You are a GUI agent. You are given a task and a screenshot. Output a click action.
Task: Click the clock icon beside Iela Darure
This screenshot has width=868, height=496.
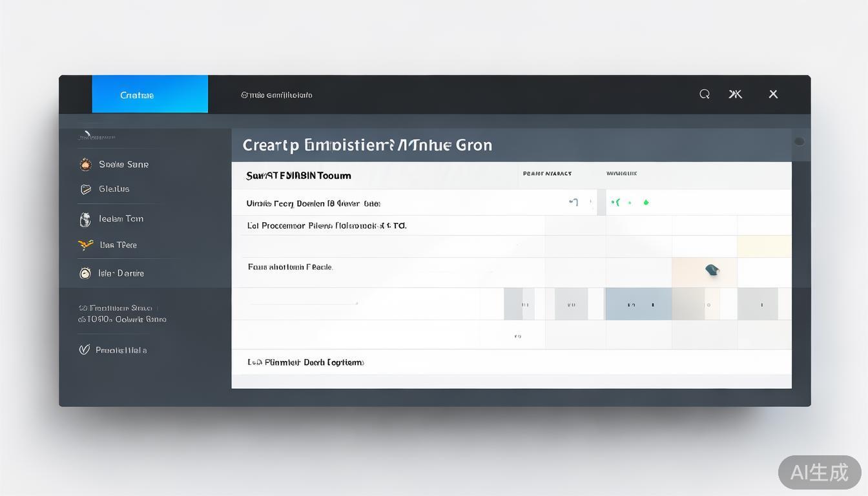85,273
